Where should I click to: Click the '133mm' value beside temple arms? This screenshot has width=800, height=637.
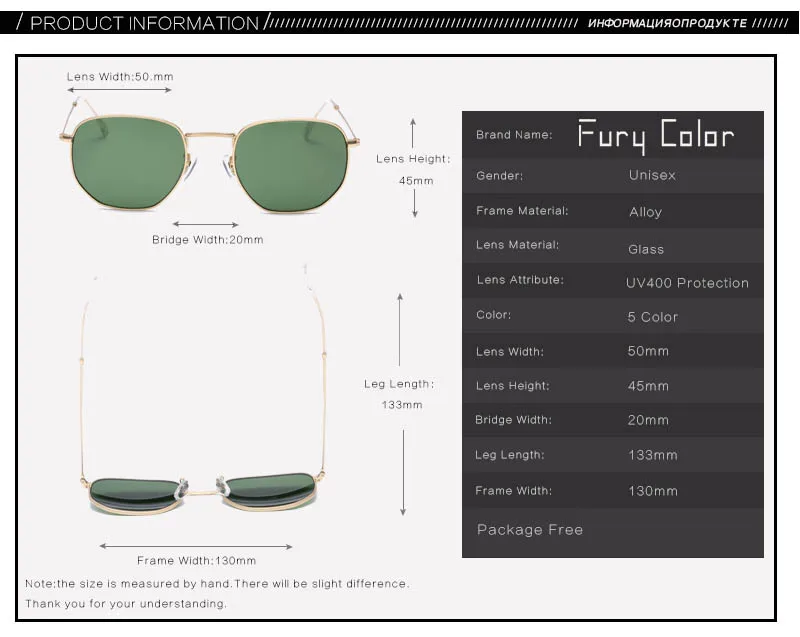pyautogui.click(x=402, y=405)
